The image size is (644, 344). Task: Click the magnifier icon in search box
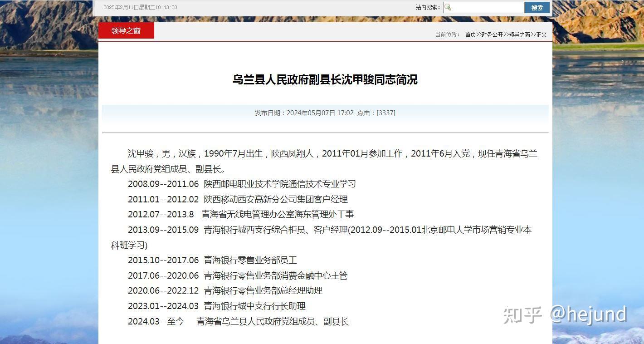pos(448,7)
